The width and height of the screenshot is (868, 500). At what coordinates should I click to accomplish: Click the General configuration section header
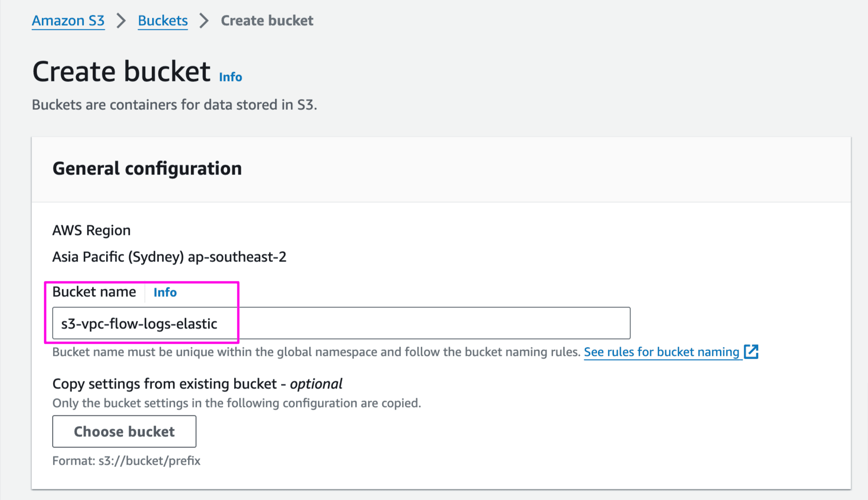(147, 168)
